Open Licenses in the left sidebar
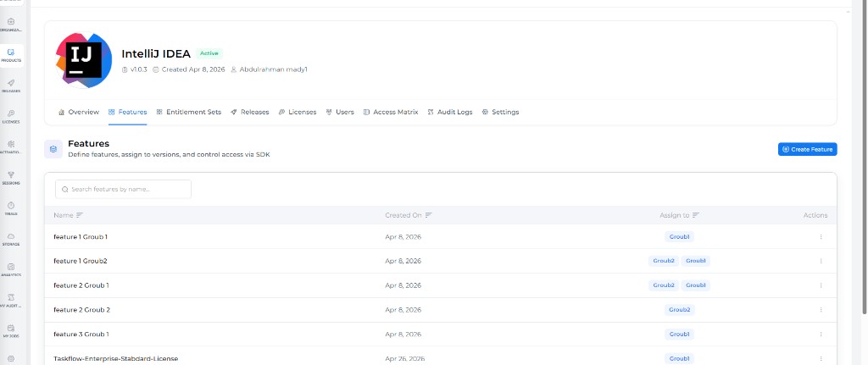Viewport: 868px width, 365px height. (11, 117)
